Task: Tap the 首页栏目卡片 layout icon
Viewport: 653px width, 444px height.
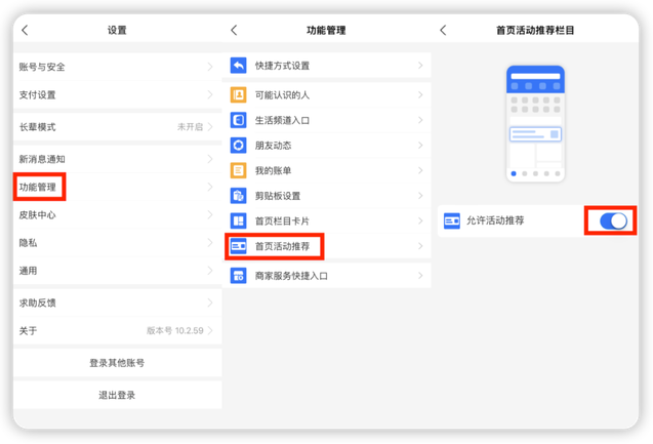Action: [x=238, y=221]
